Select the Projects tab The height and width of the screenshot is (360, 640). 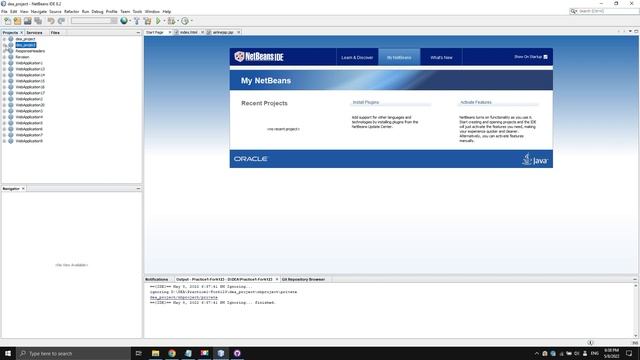[10, 32]
